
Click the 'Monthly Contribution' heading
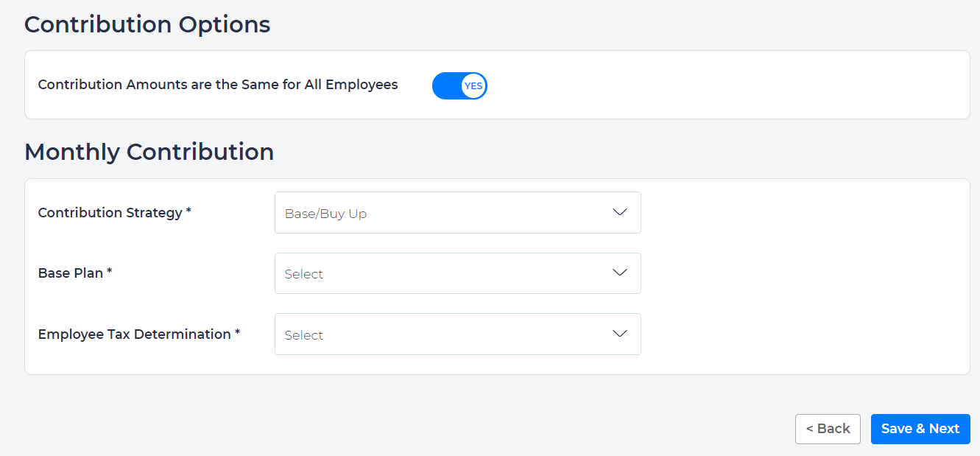click(149, 152)
